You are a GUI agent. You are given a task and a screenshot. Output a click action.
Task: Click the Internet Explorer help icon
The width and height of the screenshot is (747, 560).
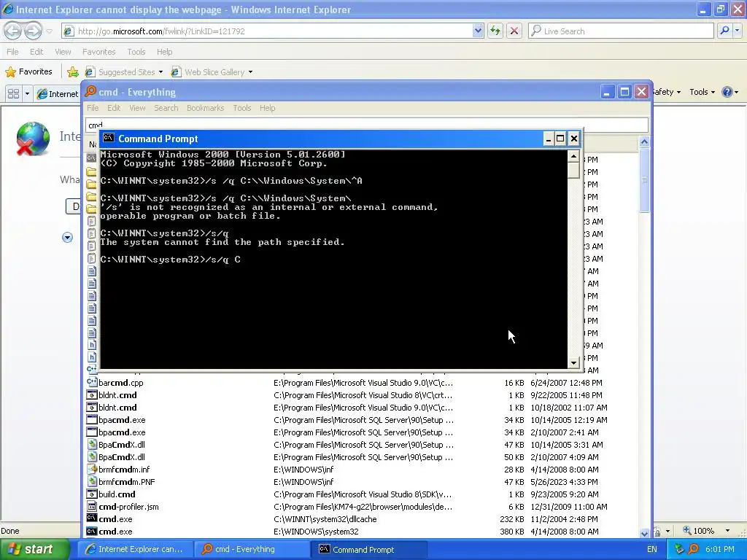click(x=727, y=92)
